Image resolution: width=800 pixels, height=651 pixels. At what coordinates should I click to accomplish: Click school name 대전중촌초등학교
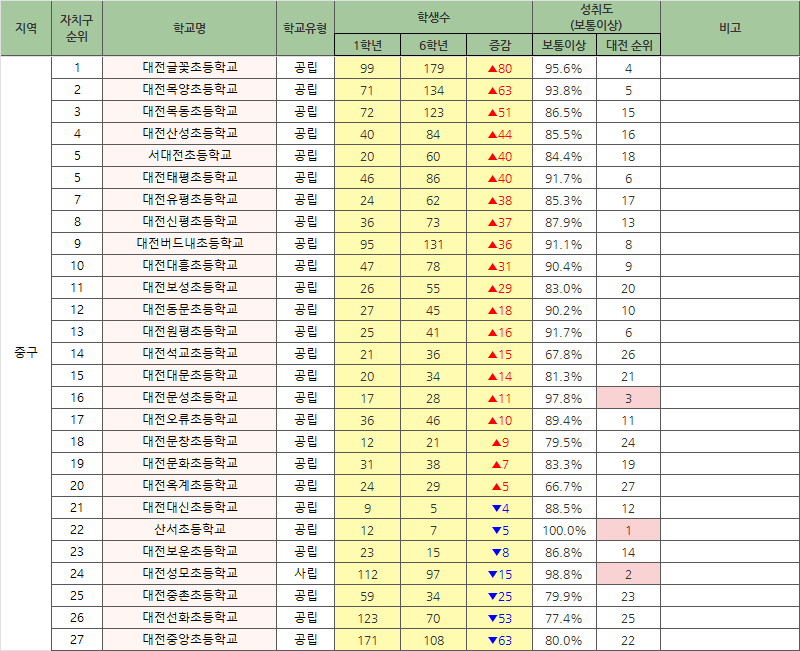pyautogui.click(x=189, y=595)
